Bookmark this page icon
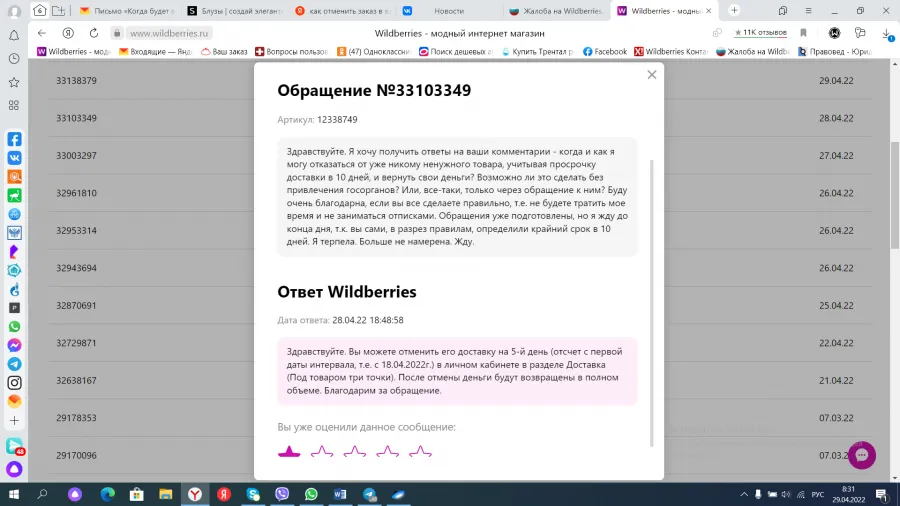Viewport: 900px width, 506px height. pyautogui.click(x=804, y=33)
